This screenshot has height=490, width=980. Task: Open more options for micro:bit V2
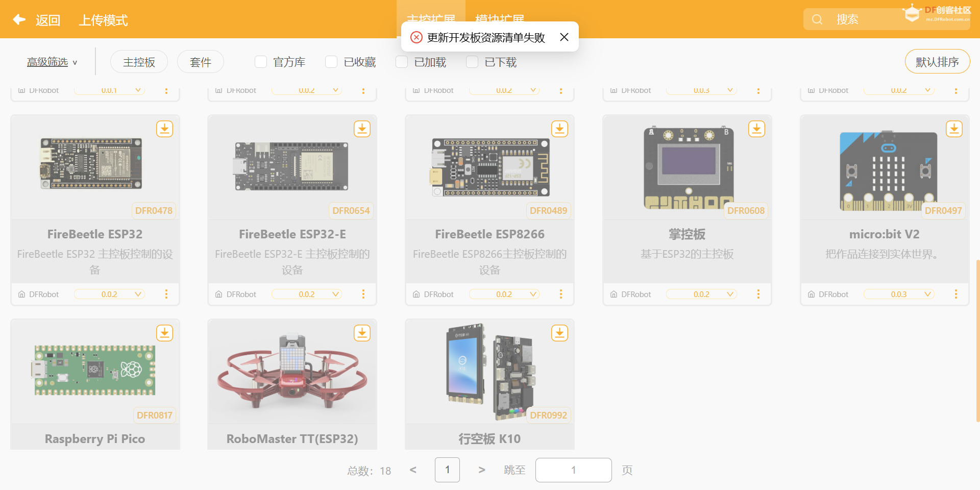[955, 294]
